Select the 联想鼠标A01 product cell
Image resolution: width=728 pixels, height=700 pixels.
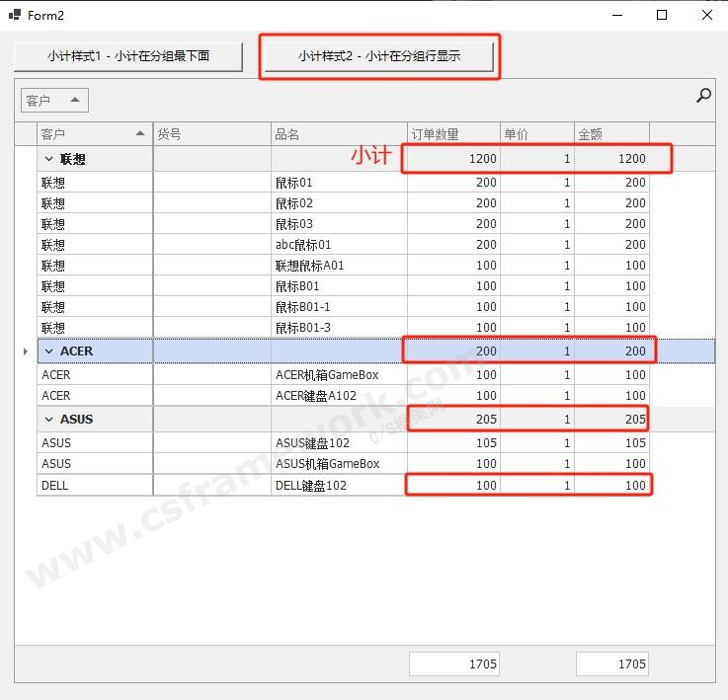tap(338, 266)
